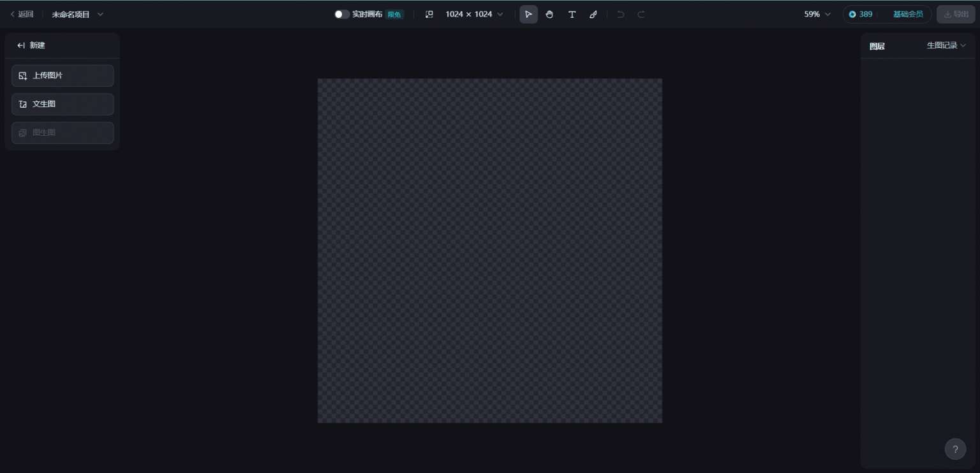Expand the 生图记录 dropdown in right panel

pyautogui.click(x=946, y=45)
